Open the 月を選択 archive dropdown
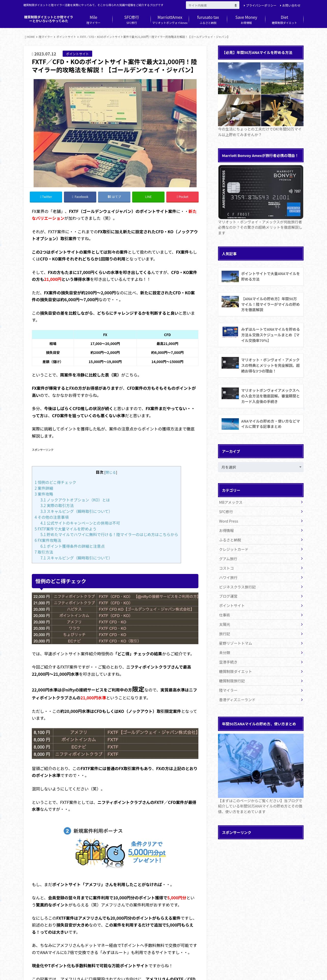327x980 pixels. [x=260, y=467]
